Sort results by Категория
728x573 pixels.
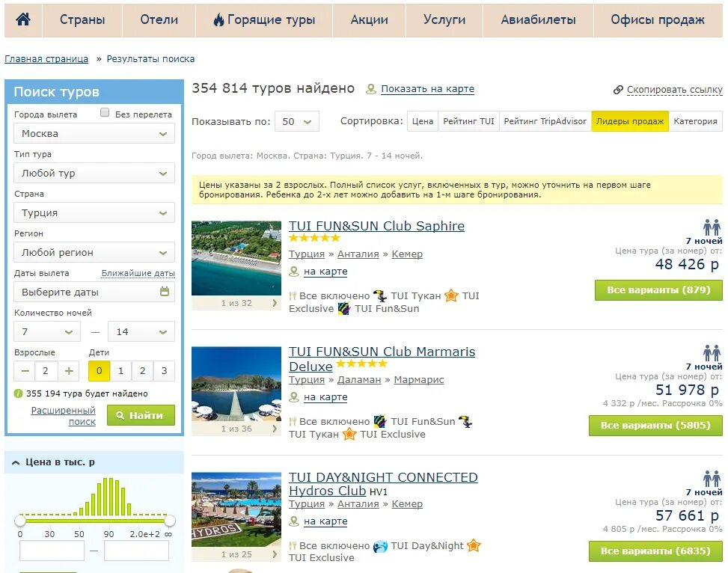(696, 121)
